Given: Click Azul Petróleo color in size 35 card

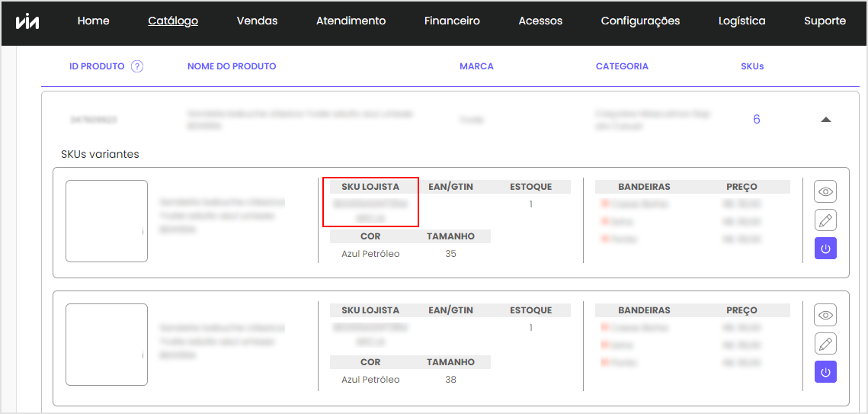Looking at the screenshot, I should coord(370,254).
